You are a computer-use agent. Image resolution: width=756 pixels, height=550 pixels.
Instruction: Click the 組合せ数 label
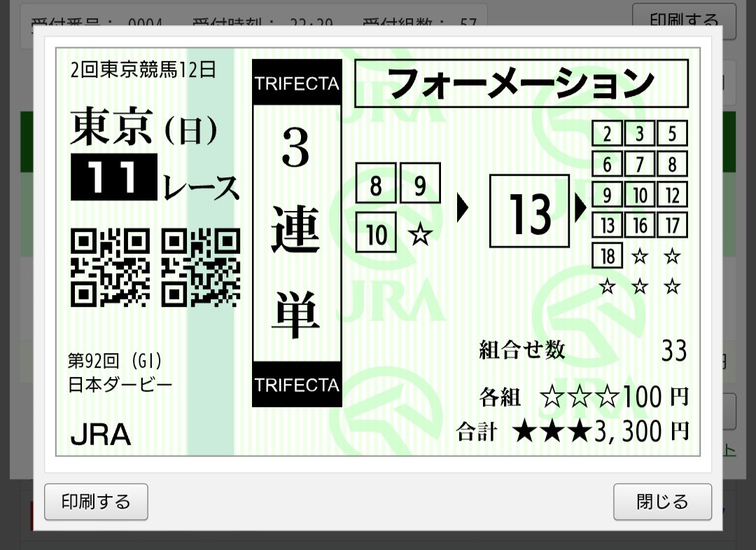pos(521,350)
